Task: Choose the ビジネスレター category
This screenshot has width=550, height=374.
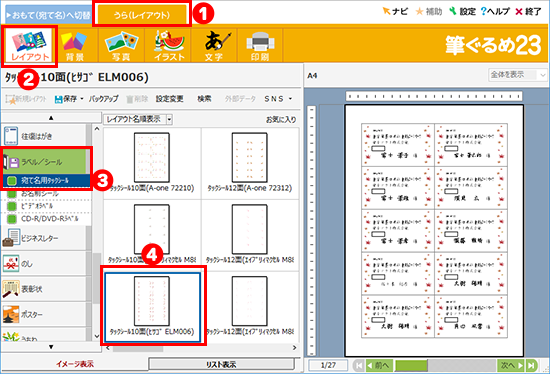Action: point(44,238)
